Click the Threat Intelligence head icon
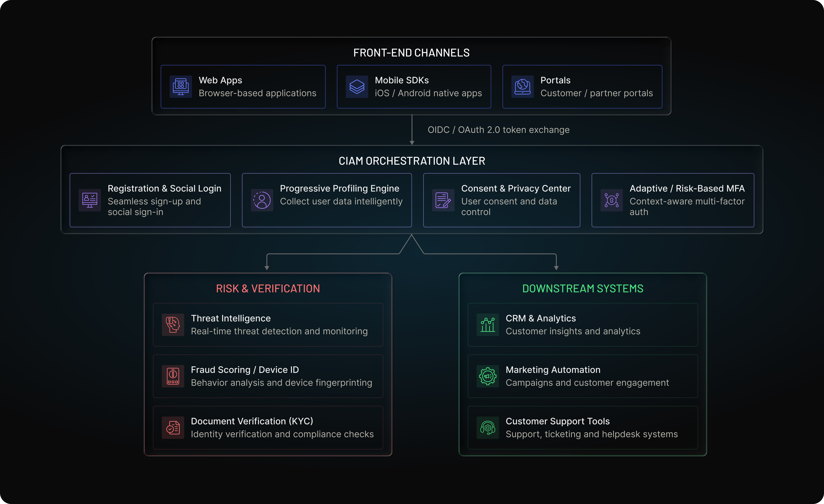Viewport: 824px width, 504px height. (173, 325)
